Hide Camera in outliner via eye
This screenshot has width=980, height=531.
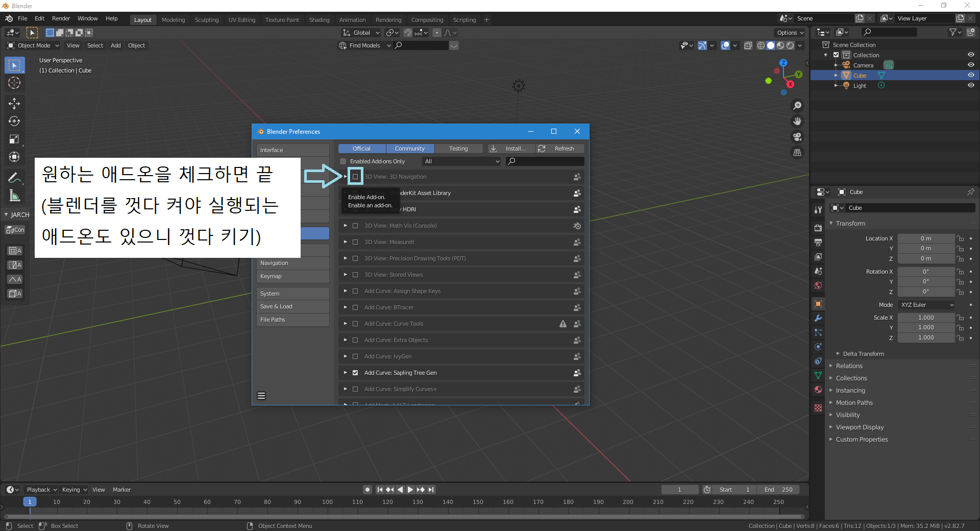[971, 65]
